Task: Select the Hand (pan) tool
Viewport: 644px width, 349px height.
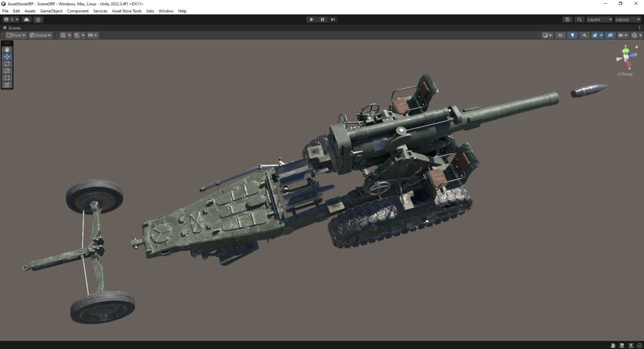Action: point(6,49)
